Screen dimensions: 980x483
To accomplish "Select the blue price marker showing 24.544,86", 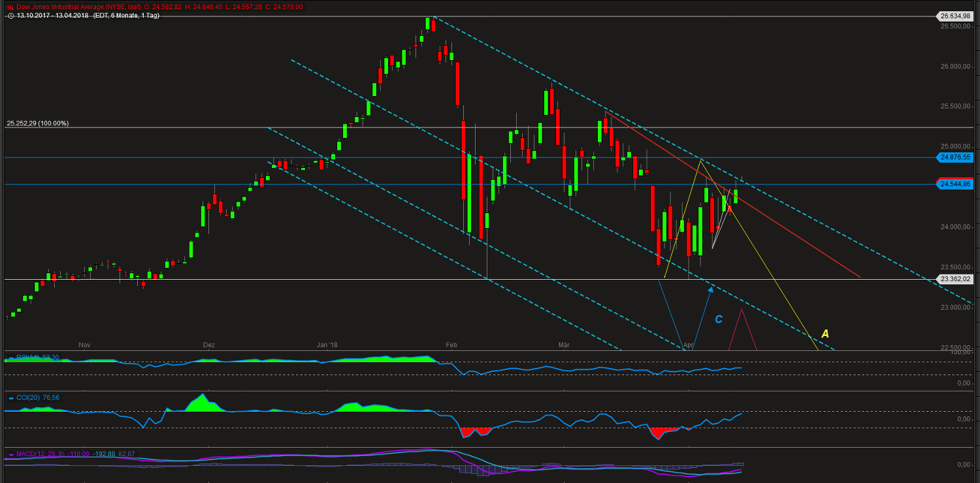I will pyautogui.click(x=956, y=184).
